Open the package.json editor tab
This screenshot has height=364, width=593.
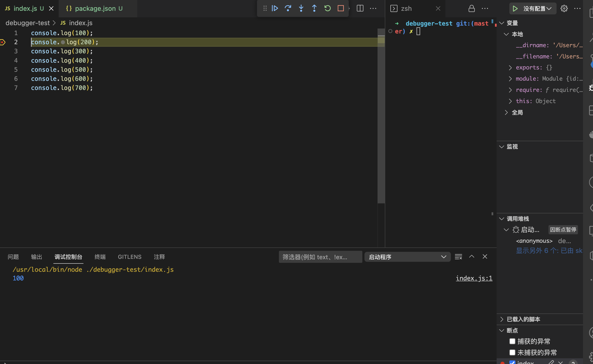tap(95, 8)
